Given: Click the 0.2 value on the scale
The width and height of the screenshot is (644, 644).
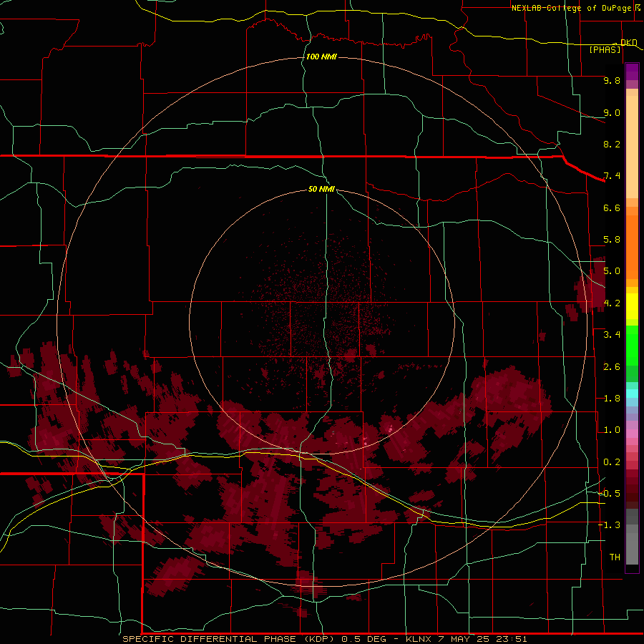Looking at the screenshot, I should click(612, 462).
